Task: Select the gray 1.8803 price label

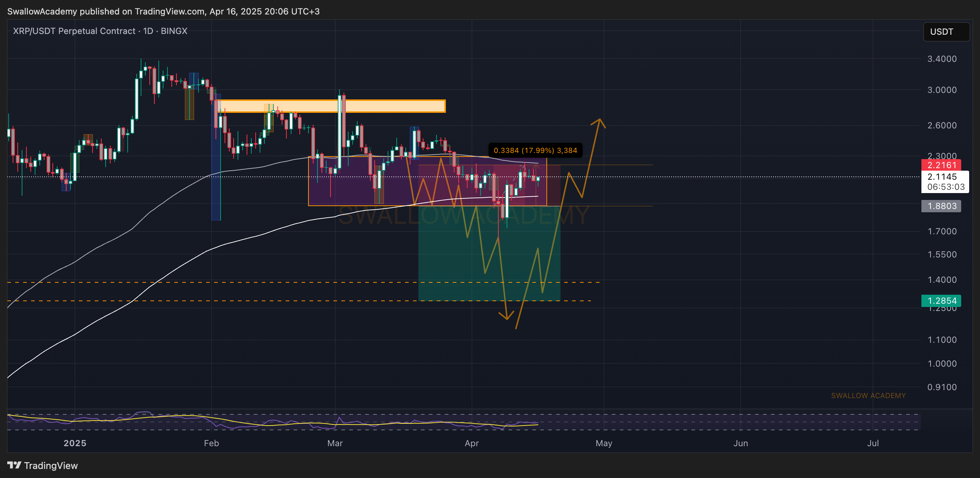Action: 941,206
